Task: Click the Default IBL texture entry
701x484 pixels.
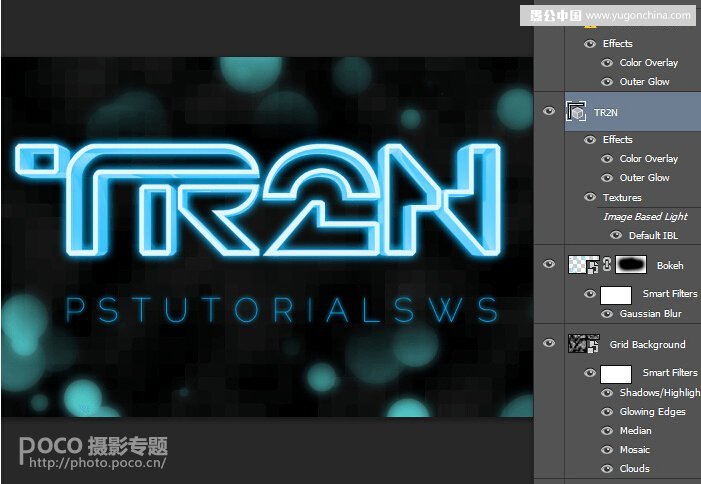Action: click(653, 236)
